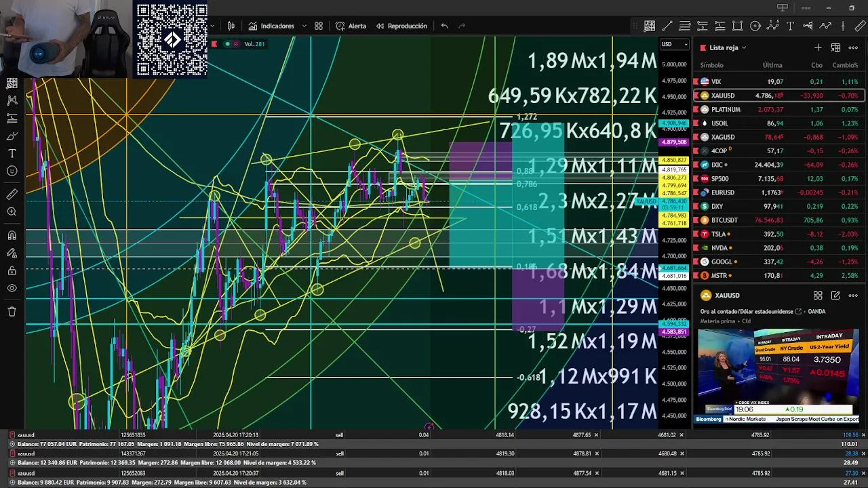Close the 109.56 sell position

pos(863,435)
